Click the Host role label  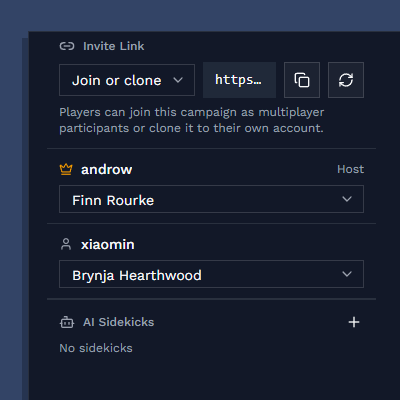350,169
